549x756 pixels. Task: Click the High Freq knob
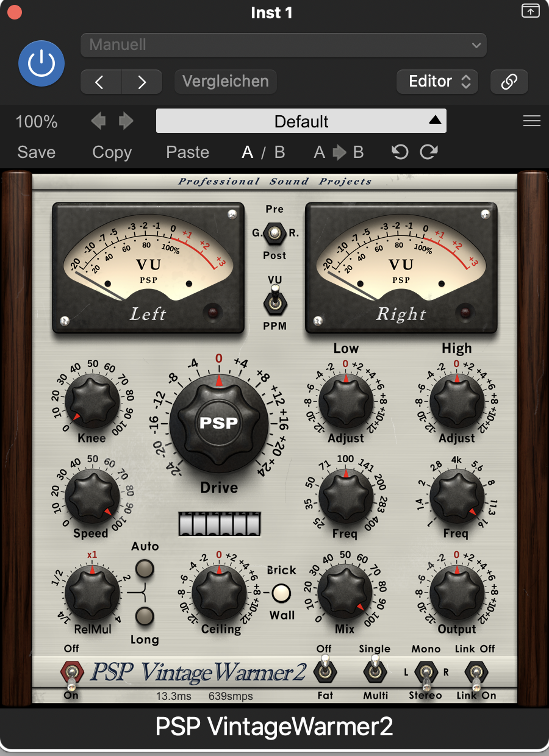457,497
